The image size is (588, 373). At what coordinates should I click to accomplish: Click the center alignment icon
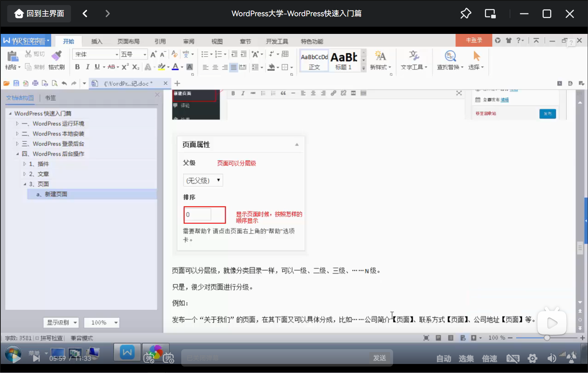click(215, 67)
